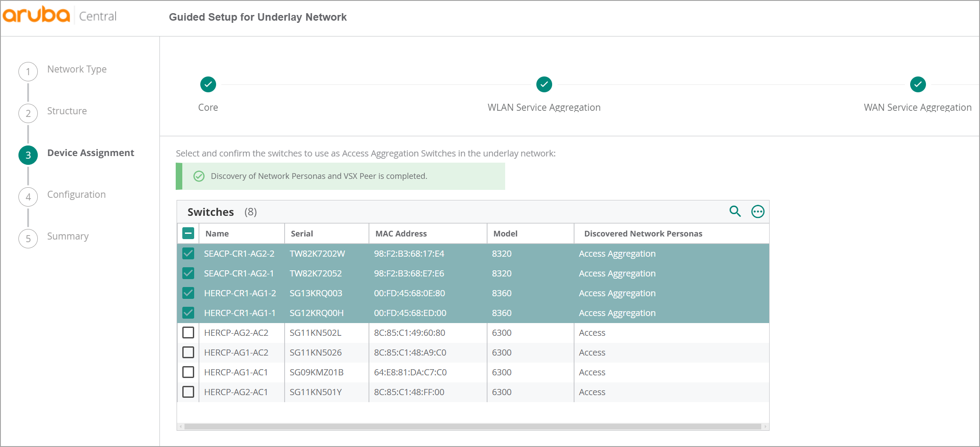Click the scrollbar left arrow

pos(181,426)
